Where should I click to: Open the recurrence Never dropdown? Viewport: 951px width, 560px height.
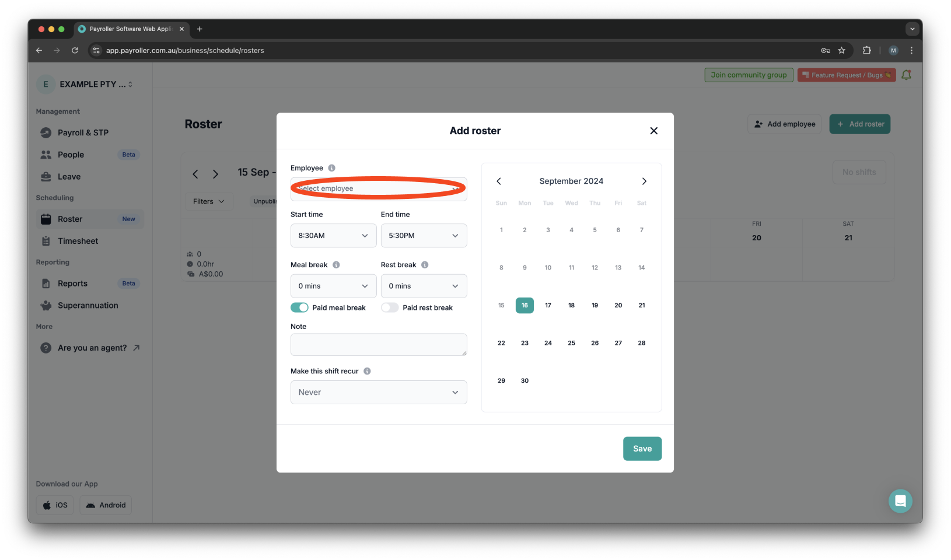click(379, 392)
